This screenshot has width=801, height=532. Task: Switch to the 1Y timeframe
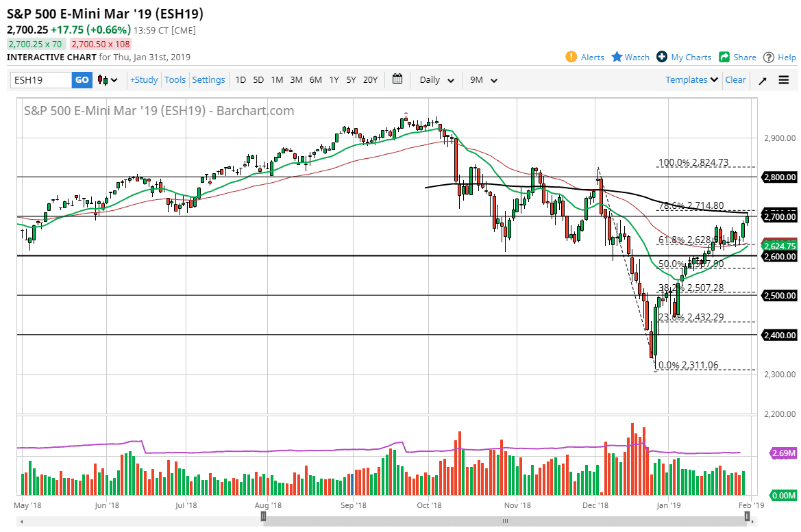tap(334, 79)
